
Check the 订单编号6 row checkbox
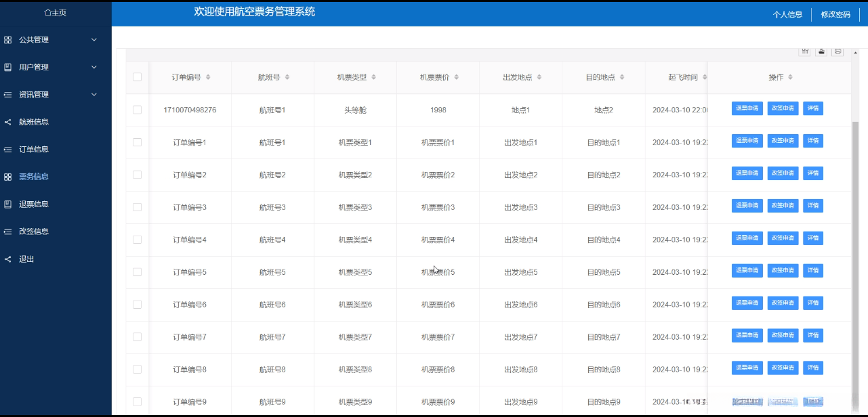tap(138, 305)
